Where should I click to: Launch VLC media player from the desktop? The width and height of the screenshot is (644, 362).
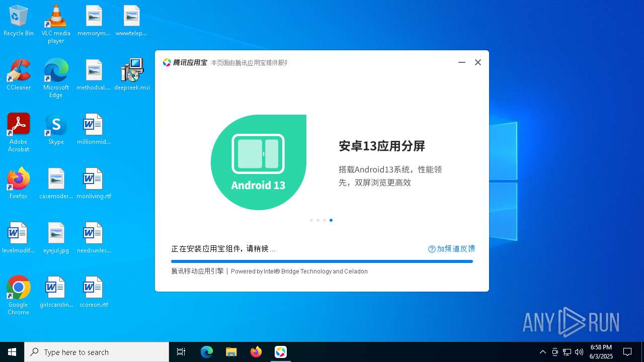56,24
